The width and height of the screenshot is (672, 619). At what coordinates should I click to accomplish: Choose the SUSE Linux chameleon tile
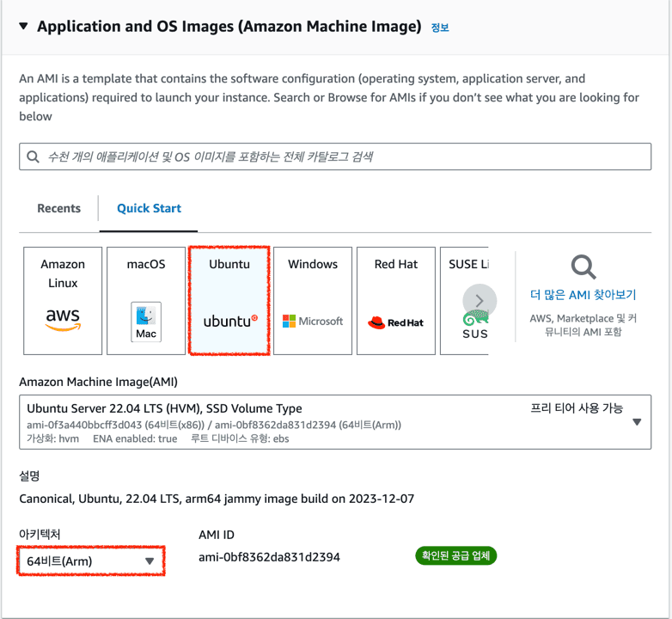coord(465,301)
